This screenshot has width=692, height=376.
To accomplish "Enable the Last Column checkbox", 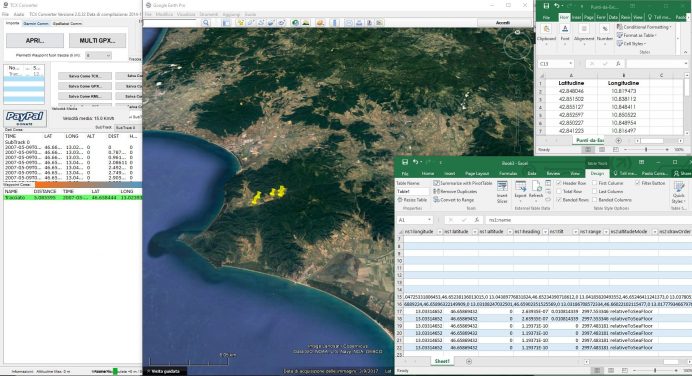I will 594,191.
